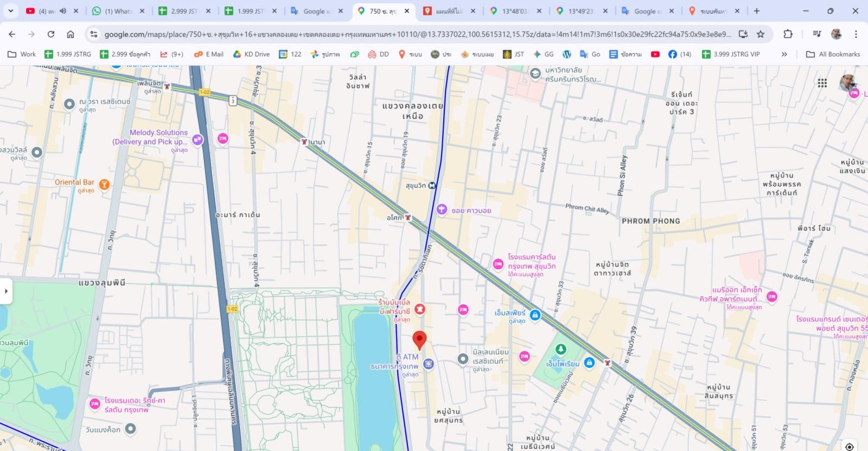The width and height of the screenshot is (868, 451).
Task: Select the Bangkok Bank ATM marker
Action: 428,364
